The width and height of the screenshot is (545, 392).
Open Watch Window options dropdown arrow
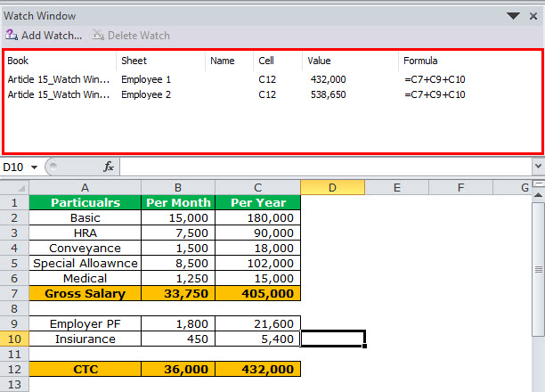[513, 16]
